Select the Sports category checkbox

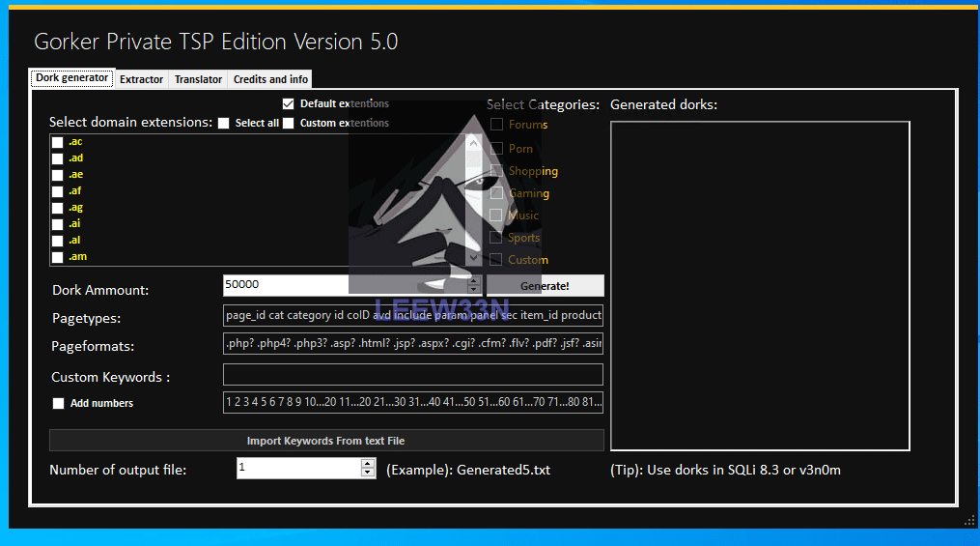pos(496,238)
